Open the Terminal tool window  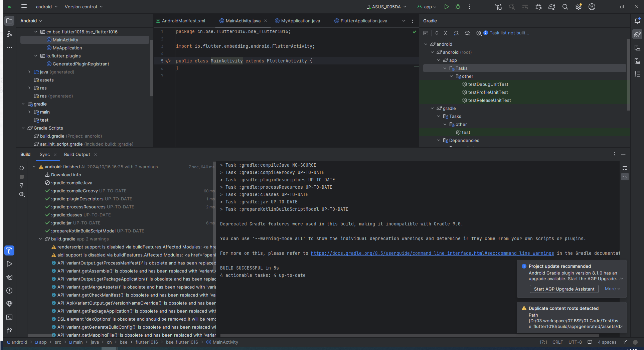point(9,317)
